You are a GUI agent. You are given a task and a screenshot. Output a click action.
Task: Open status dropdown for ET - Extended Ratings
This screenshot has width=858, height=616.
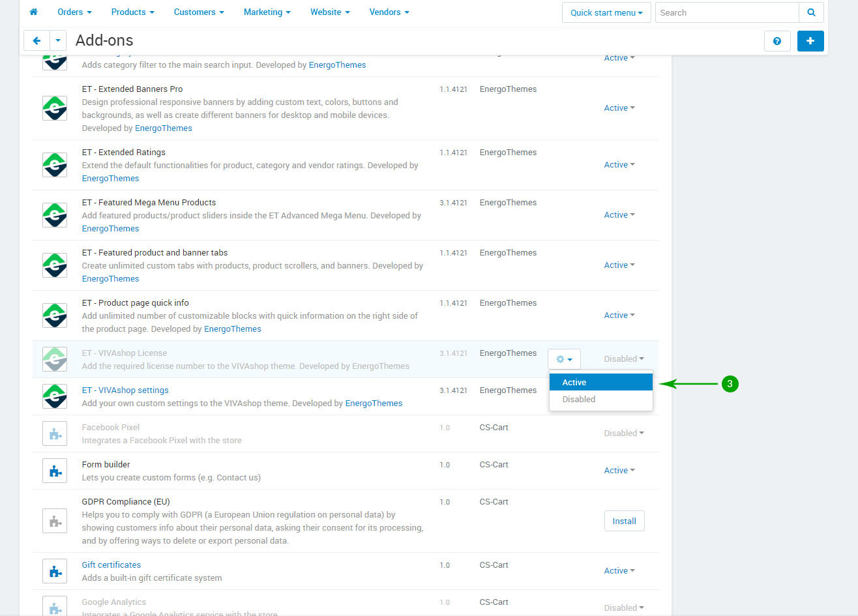[619, 165]
